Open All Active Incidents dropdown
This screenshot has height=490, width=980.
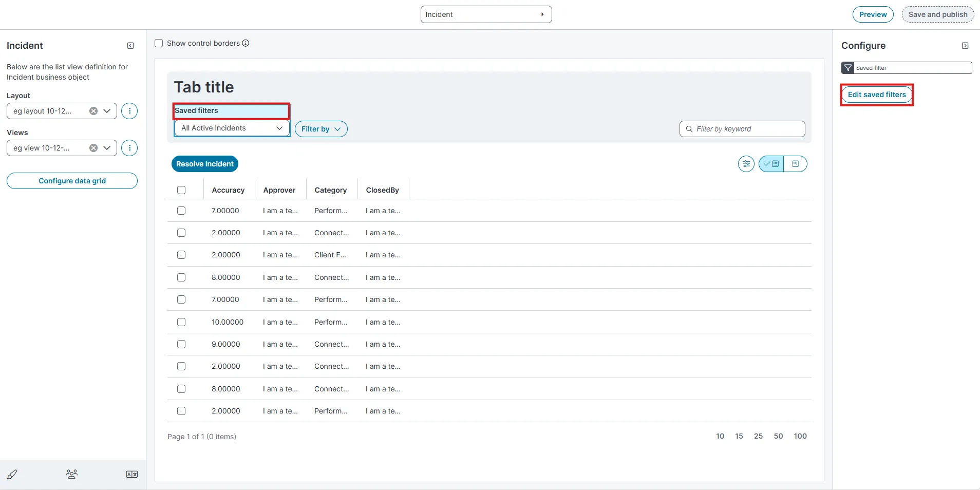[x=232, y=128]
